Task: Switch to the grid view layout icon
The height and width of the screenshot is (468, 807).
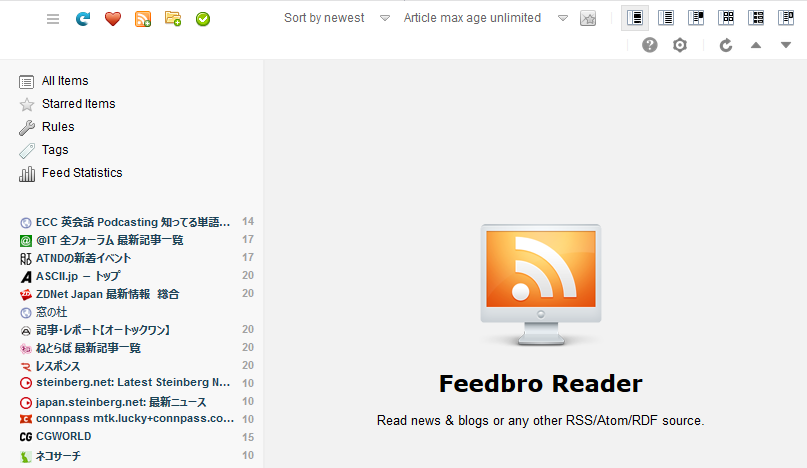Action: pos(726,18)
